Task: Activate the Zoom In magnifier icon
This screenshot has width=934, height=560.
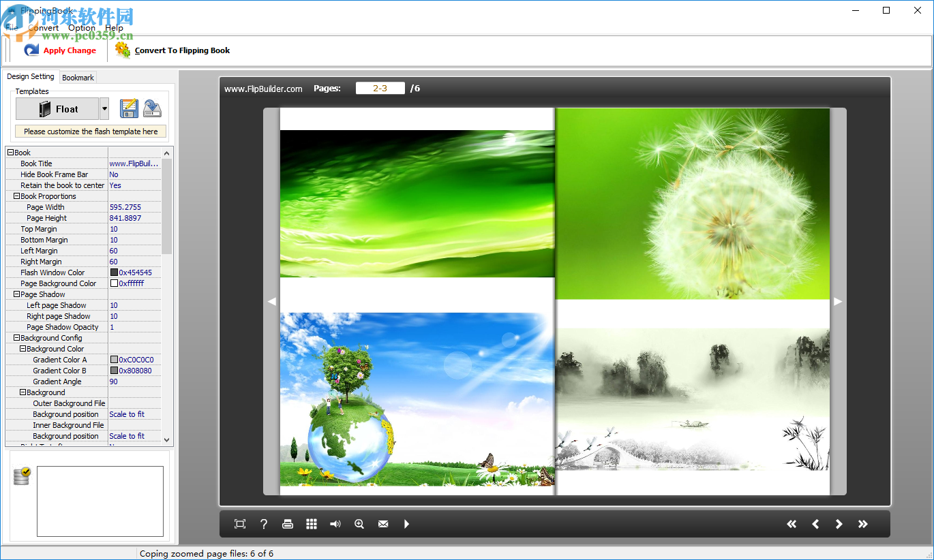Action: [359, 523]
